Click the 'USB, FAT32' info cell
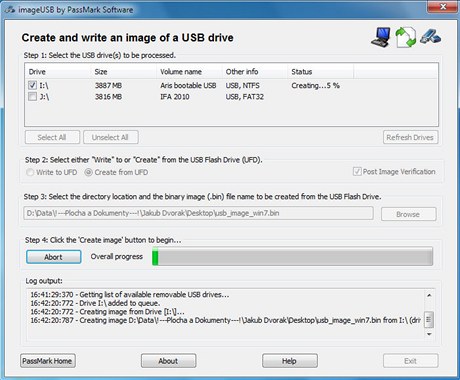This screenshot has height=380, width=460. click(245, 97)
